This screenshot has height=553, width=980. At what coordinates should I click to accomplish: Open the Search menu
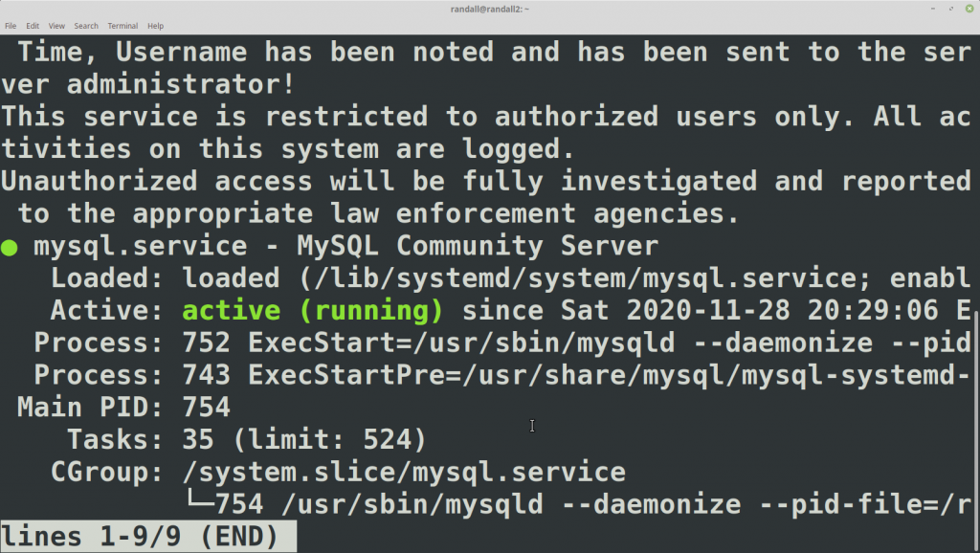[x=85, y=26]
